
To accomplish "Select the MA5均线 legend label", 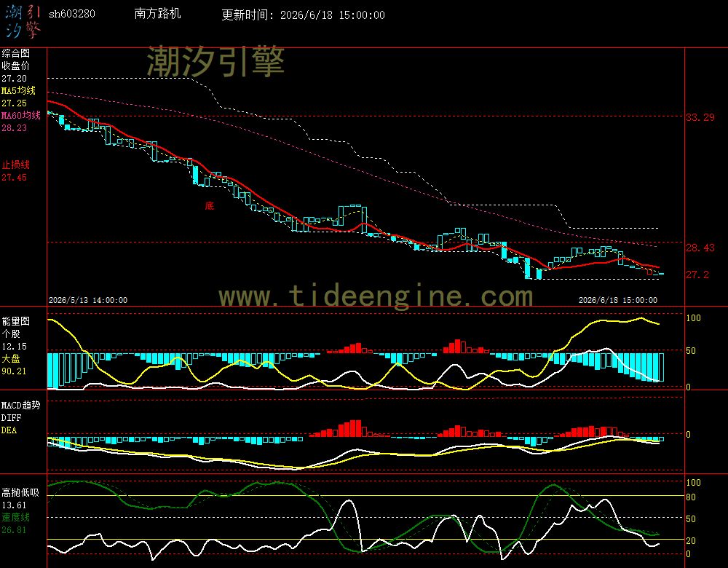I will click(x=18, y=90).
